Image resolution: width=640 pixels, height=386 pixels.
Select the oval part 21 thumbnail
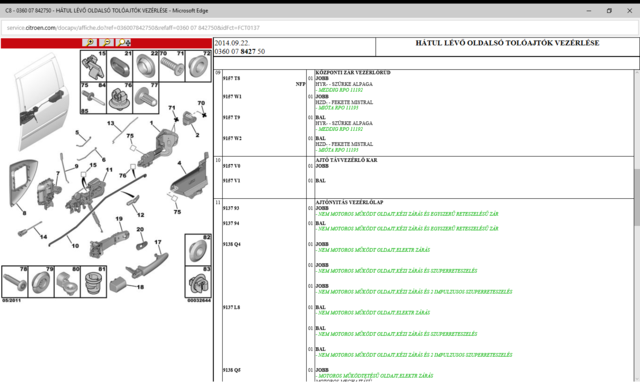click(x=120, y=66)
